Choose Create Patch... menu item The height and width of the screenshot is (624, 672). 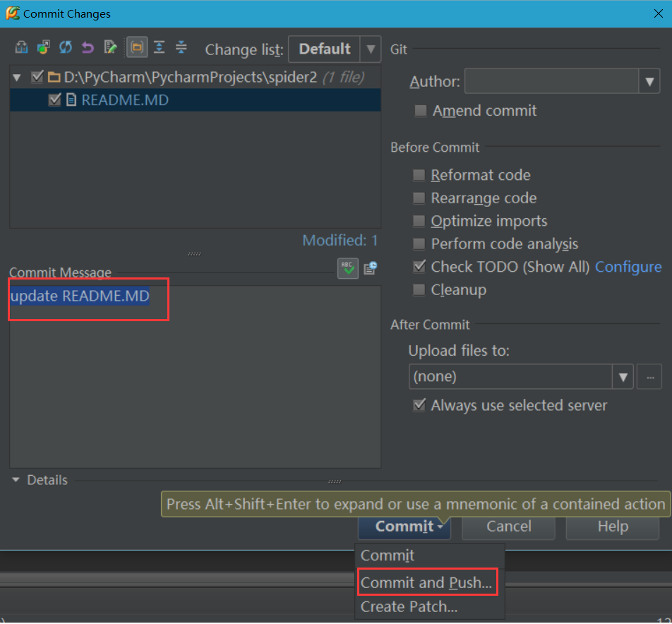pyautogui.click(x=430, y=607)
